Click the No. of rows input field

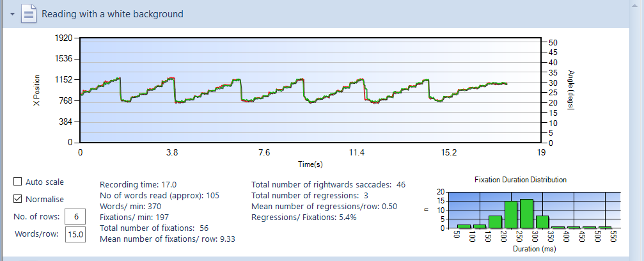coord(75,217)
